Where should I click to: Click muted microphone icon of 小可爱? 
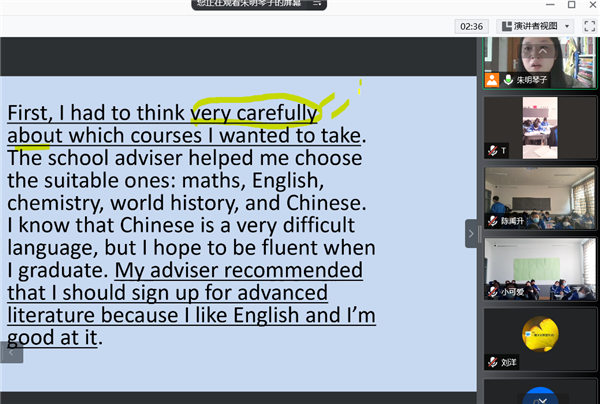tap(493, 292)
